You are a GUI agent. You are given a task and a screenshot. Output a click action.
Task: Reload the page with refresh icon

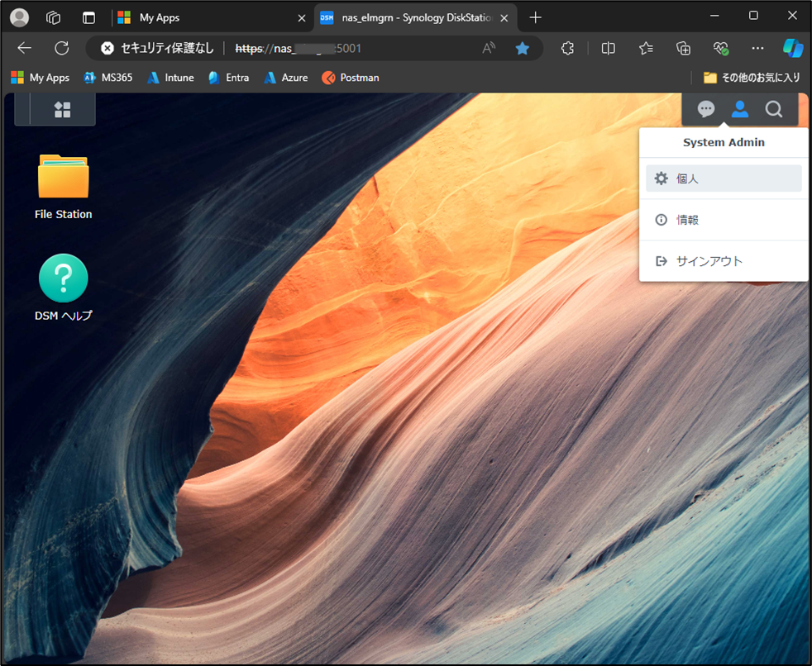62,49
